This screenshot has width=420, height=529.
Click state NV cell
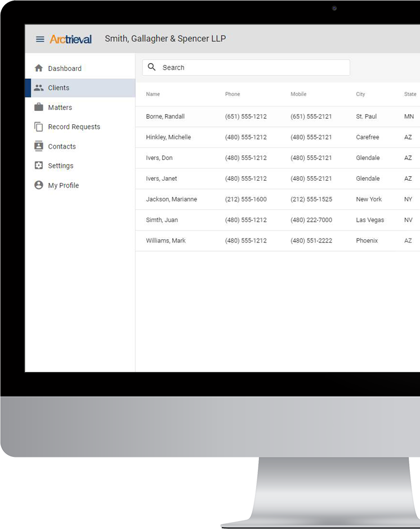[408, 220]
